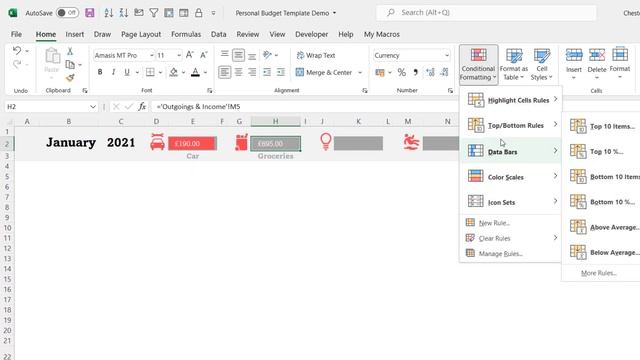Open Cell Styles gallery
The height and width of the screenshot is (360, 640).
point(542,64)
